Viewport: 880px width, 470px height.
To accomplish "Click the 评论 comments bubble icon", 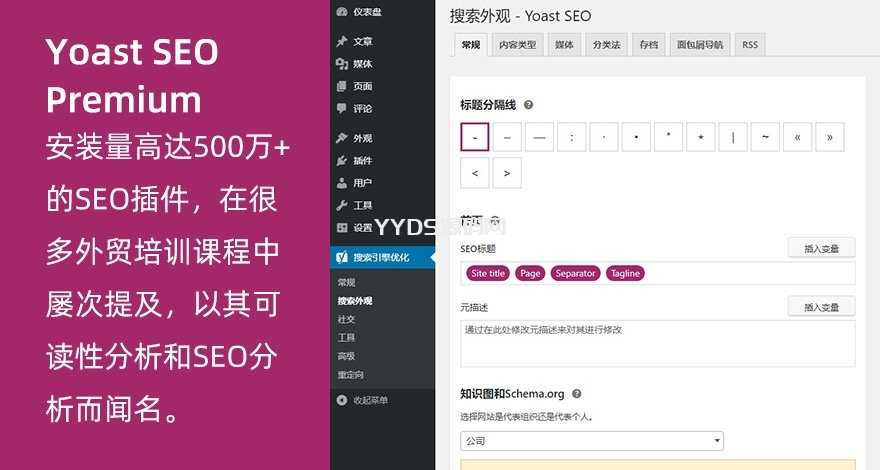I will pos(342,108).
